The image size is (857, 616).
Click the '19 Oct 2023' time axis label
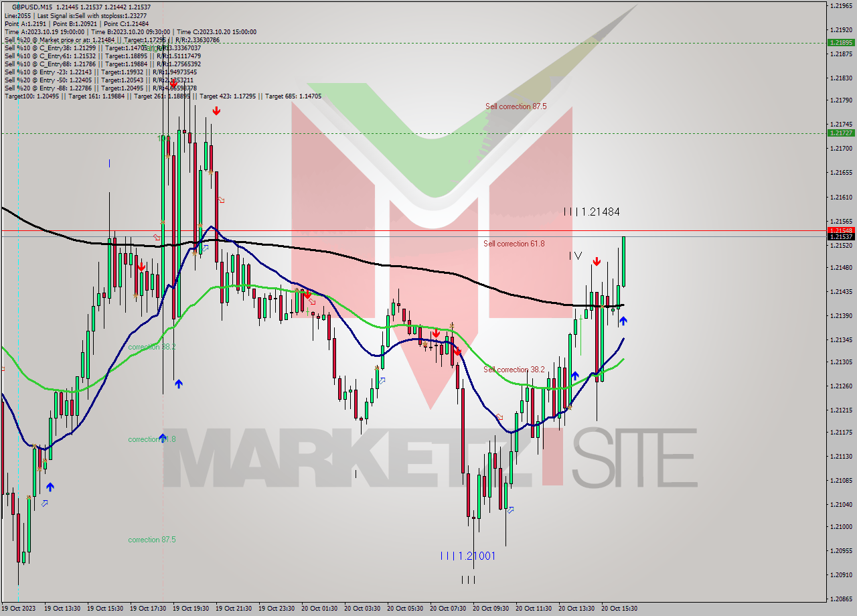tap(19, 609)
